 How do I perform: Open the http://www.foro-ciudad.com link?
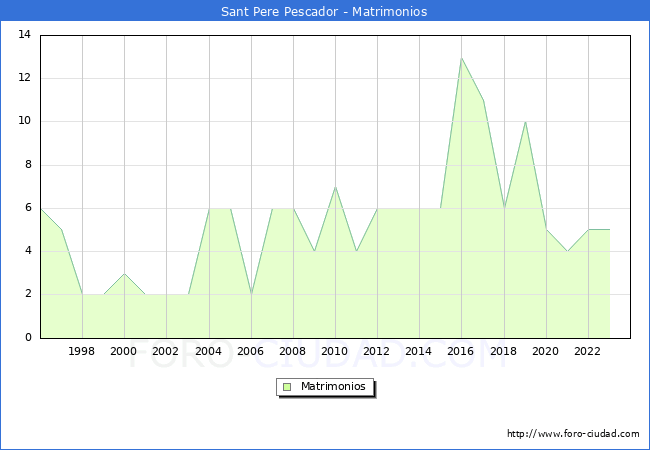573,434
